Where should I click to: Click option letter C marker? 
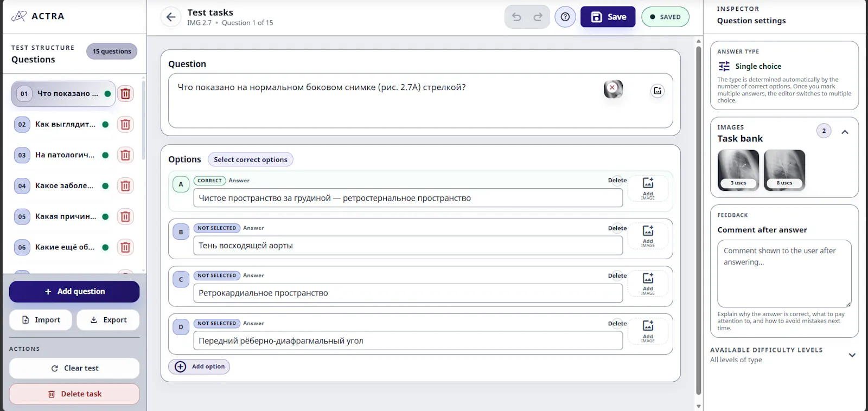point(181,280)
